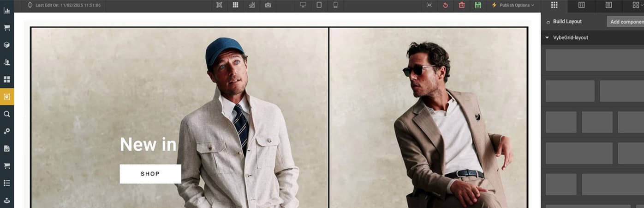
Task: Toggle the grid overlay icon in top toolbar
Action: coord(235,5)
